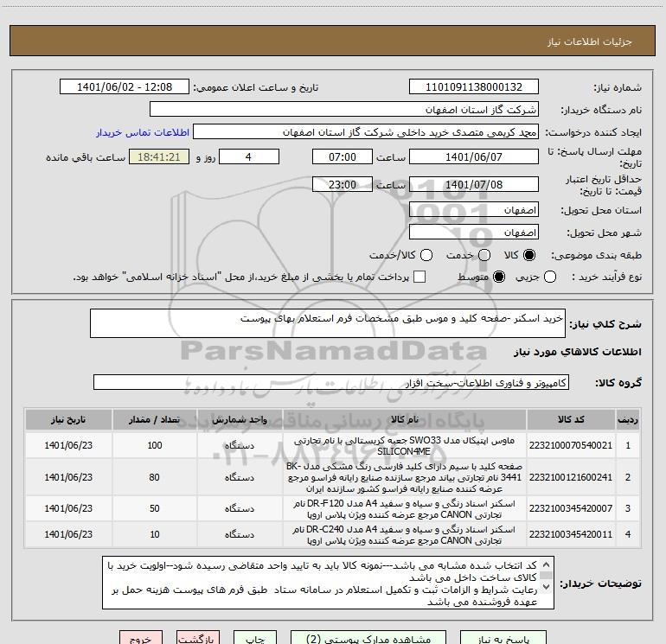Click quantity 50 in row 3
Viewport: 666px width, 644px height.
point(155,508)
